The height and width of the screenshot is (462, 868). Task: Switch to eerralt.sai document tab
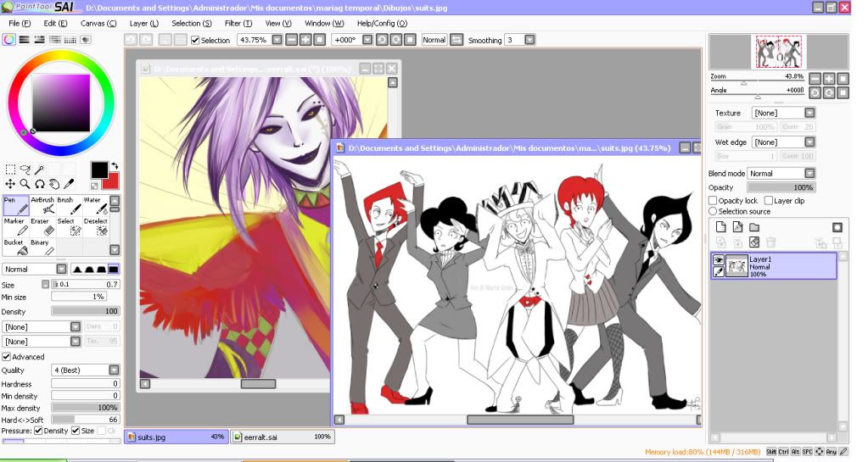click(x=283, y=437)
